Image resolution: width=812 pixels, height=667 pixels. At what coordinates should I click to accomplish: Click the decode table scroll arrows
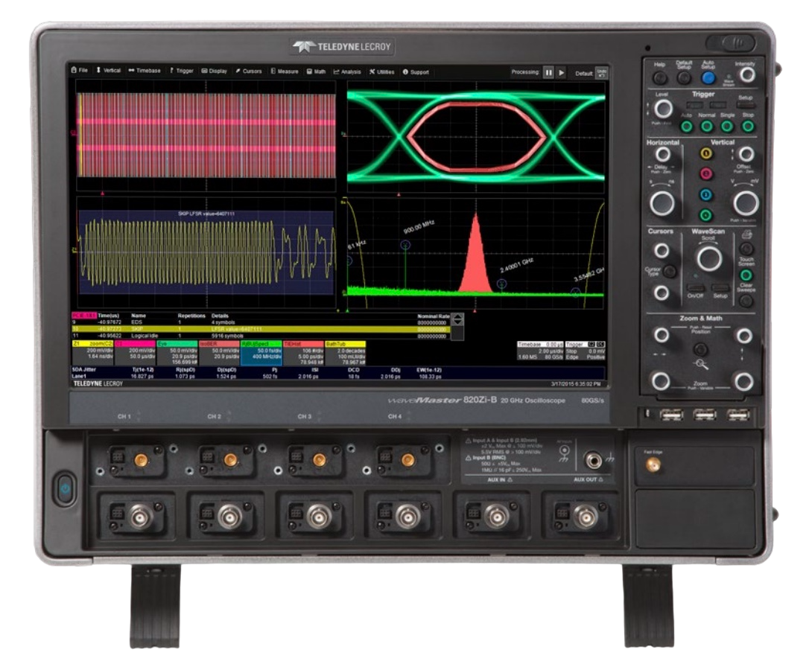pos(458,319)
